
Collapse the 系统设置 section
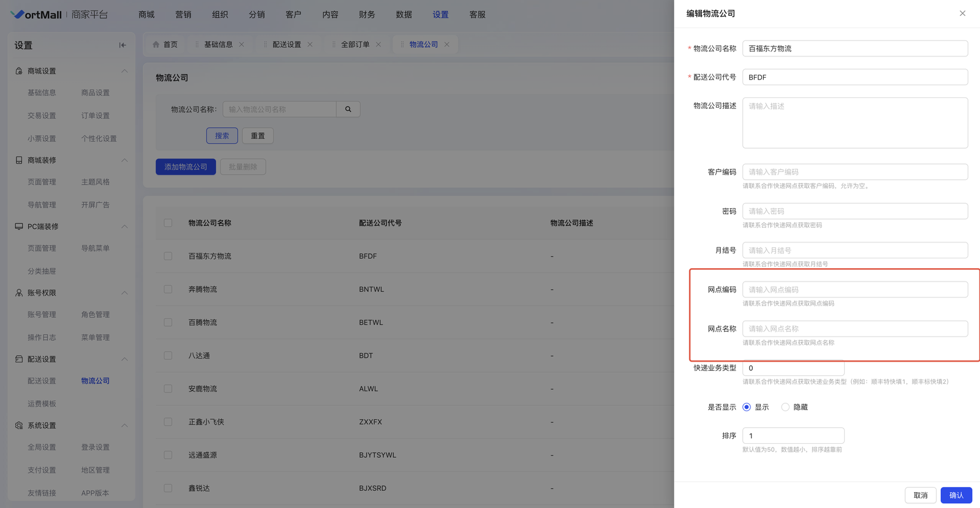[124, 425]
